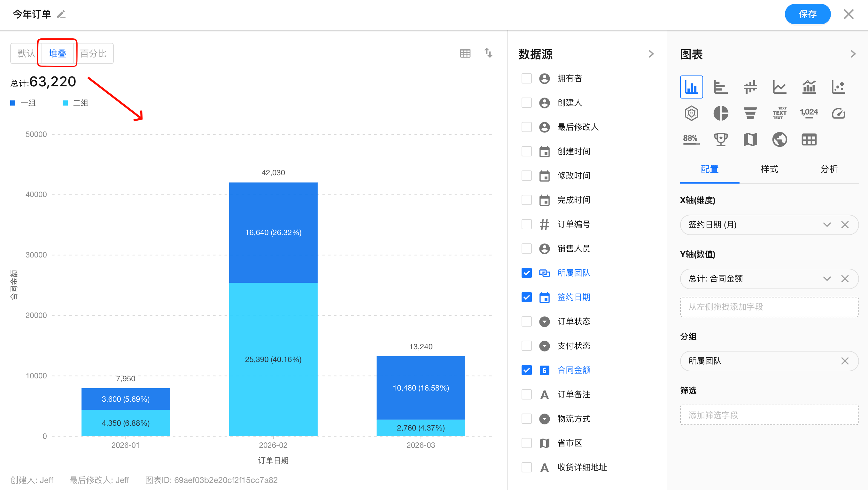The image size is (868, 490).
Task: Click the 添加筛选字段 filter field
Action: [x=769, y=415]
